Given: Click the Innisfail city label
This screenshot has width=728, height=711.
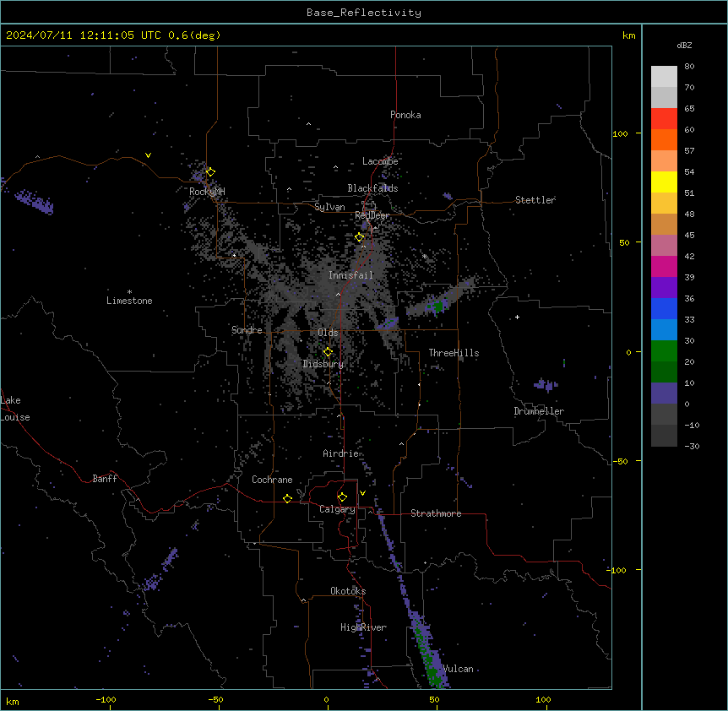Looking at the screenshot, I should coord(351,275).
